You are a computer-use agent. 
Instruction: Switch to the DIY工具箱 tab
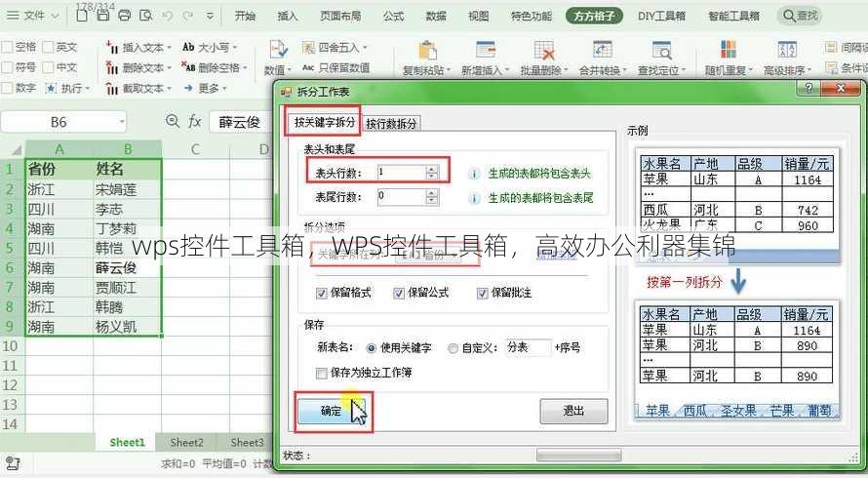[661, 16]
